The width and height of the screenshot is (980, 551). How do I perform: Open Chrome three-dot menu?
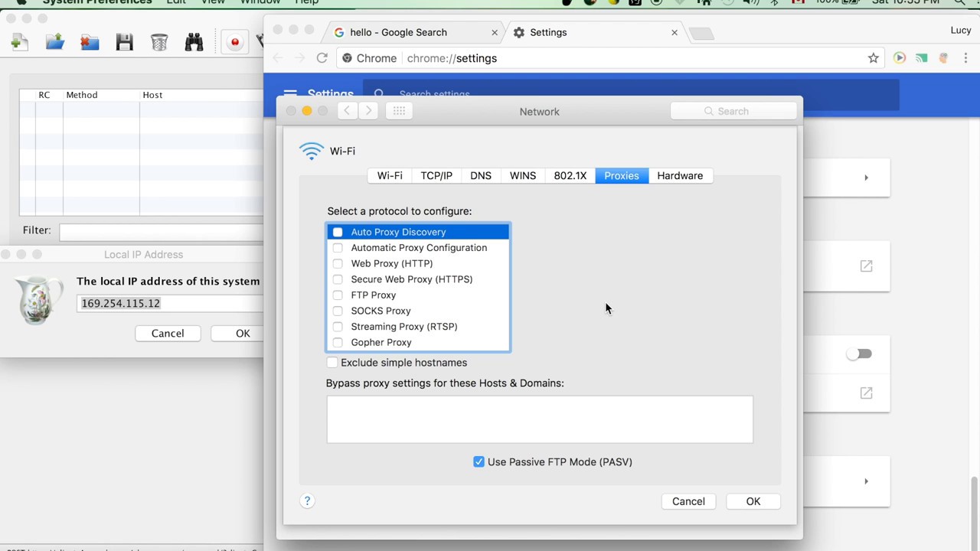pos(966,58)
